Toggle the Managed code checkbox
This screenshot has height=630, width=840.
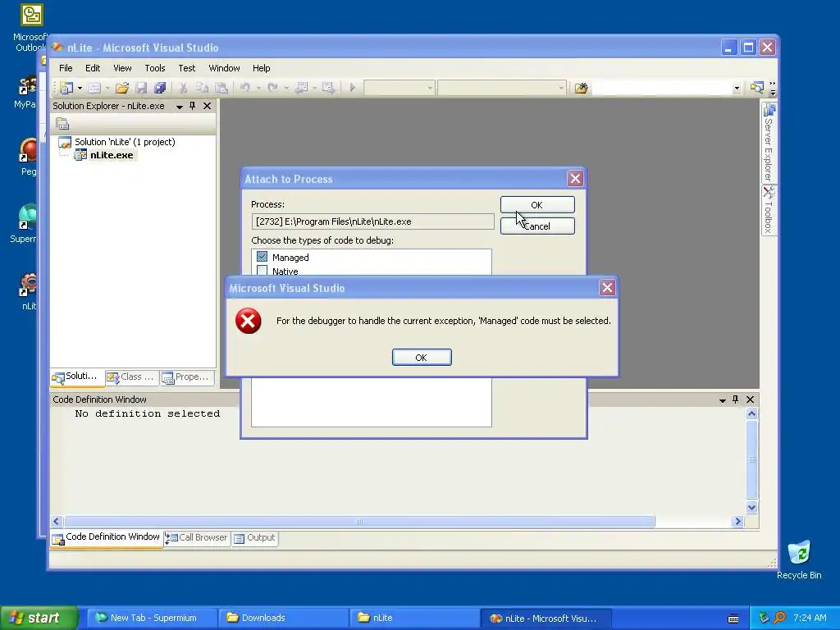click(262, 257)
